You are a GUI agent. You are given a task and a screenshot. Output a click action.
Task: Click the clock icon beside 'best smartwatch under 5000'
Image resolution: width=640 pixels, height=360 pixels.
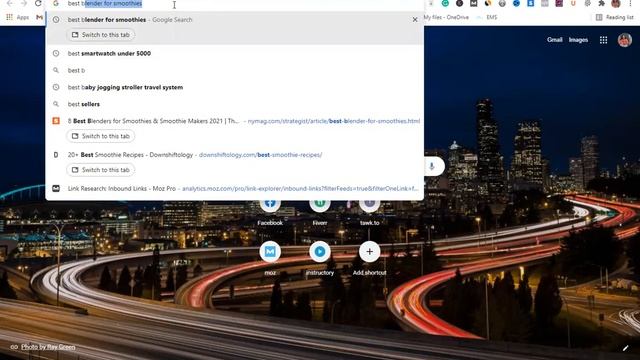click(56, 53)
